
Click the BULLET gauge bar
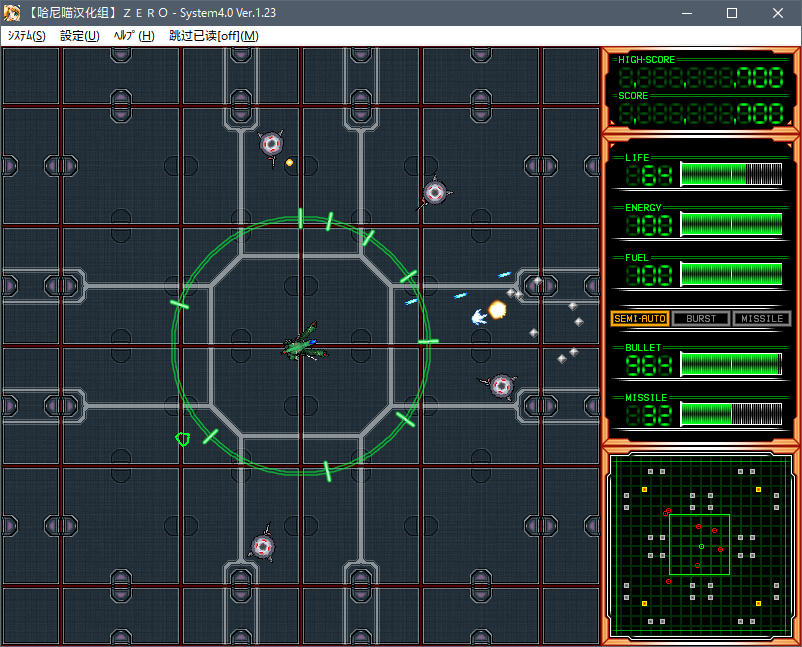[731, 364]
